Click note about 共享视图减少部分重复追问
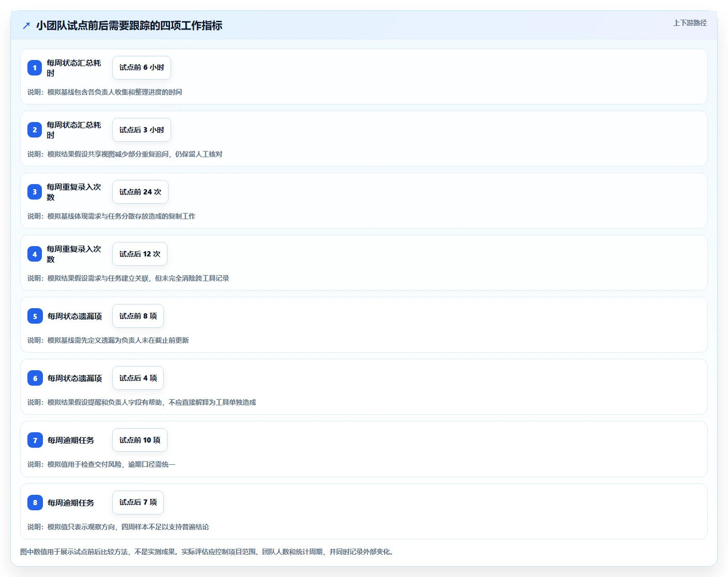Screen dimensions: 728x577 pyautogui.click(x=125, y=154)
